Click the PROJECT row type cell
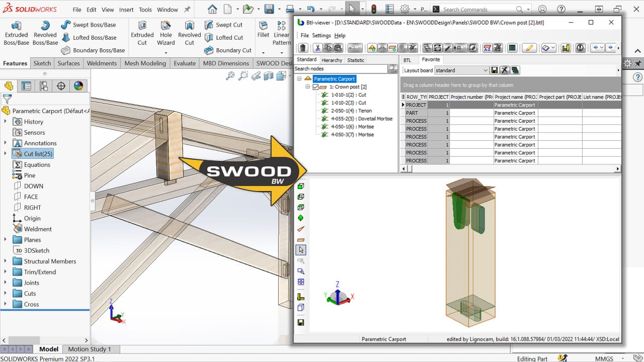Image resolution: width=644 pixels, height=362 pixels. (416, 105)
